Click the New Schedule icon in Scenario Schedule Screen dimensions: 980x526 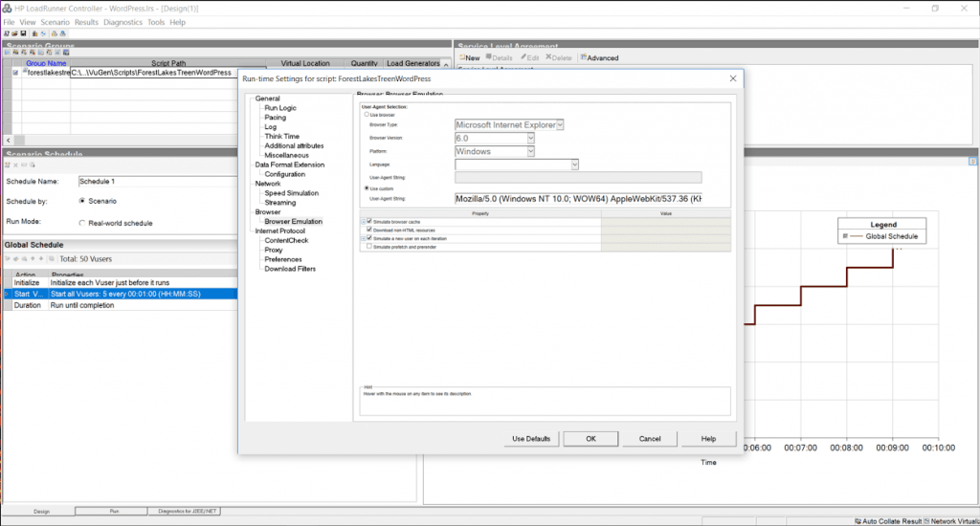click(8, 164)
